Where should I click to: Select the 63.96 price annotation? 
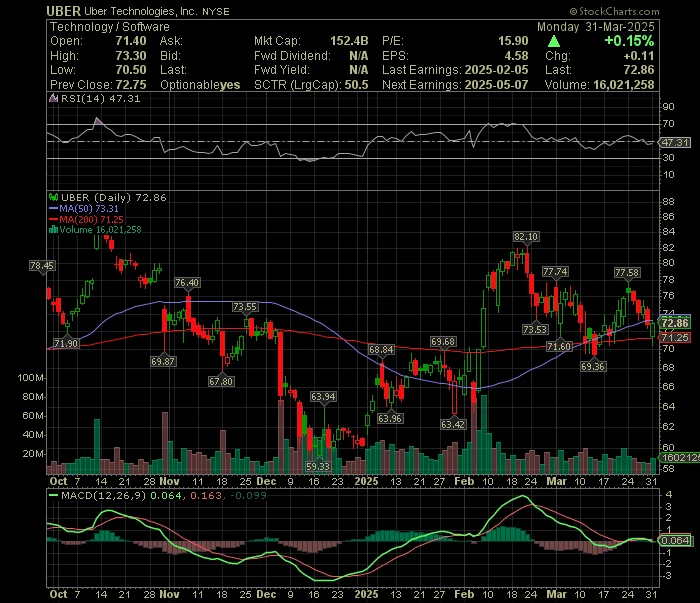click(390, 418)
